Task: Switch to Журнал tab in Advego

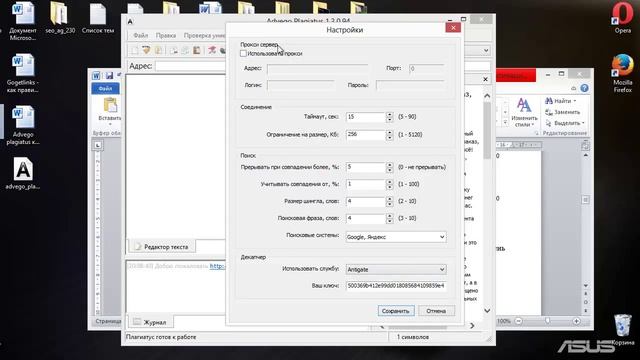Action: [150, 322]
